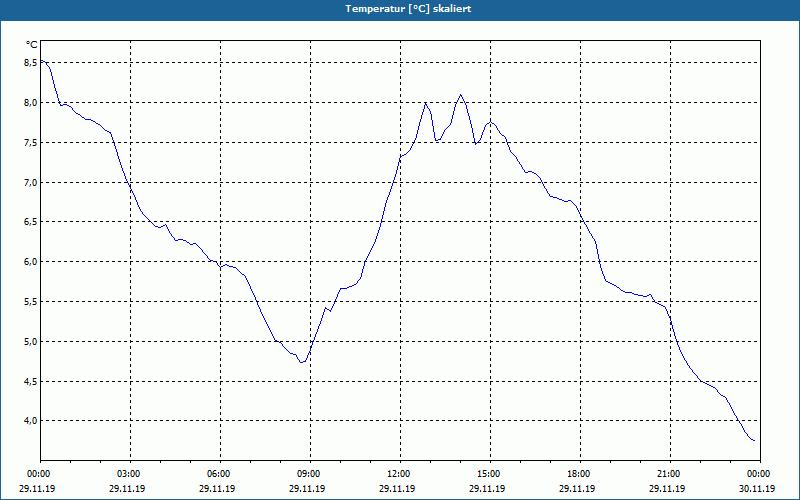Select the '6,5' y-axis value
Image resolution: width=800 pixels, height=500 pixels.
tap(31, 222)
